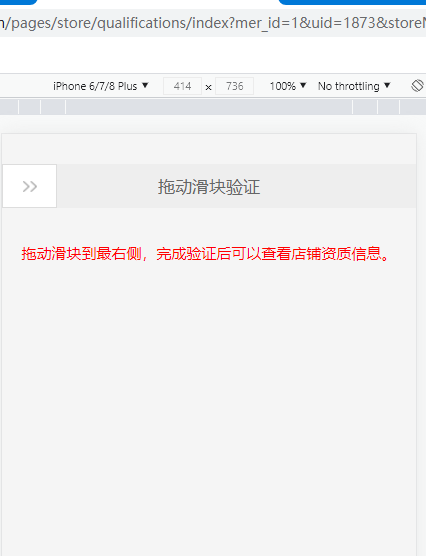Click the rotate device orientation icon

[x=417, y=85]
